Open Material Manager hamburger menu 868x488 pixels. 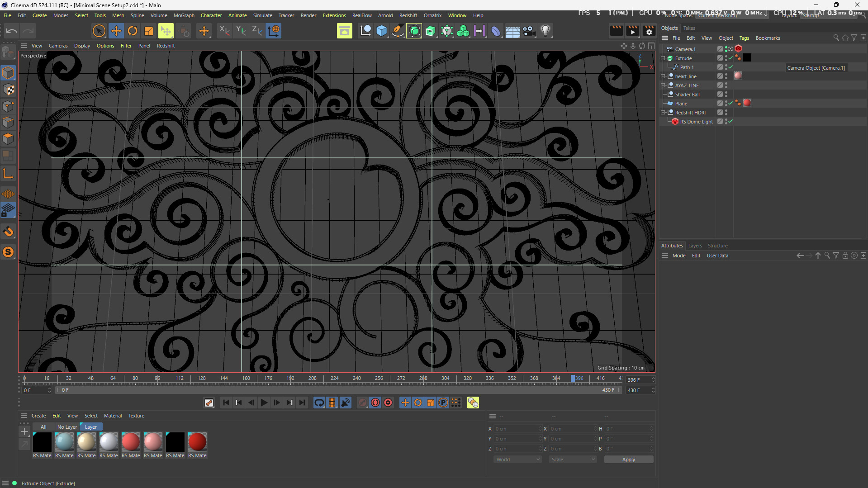pyautogui.click(x=24, y=416)
